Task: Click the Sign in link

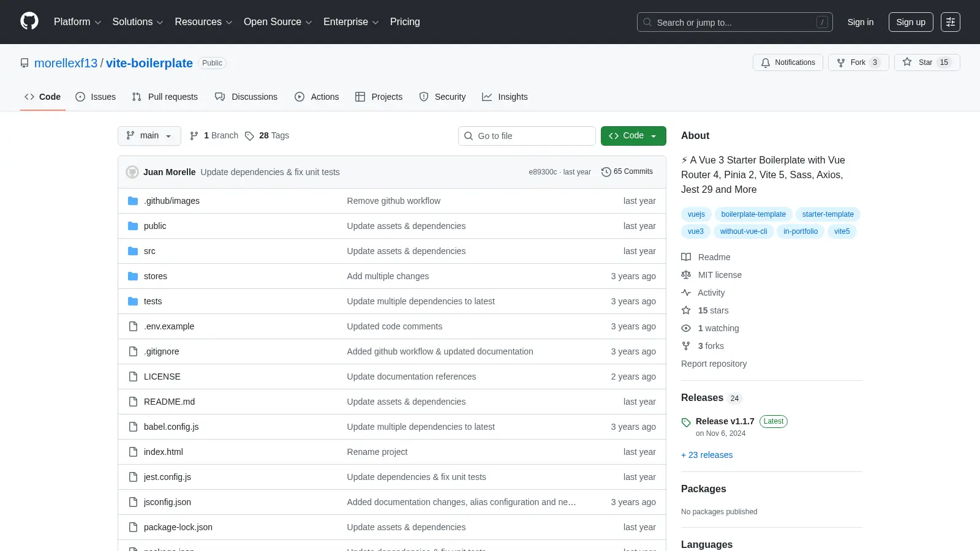Action: coord(861,22)
